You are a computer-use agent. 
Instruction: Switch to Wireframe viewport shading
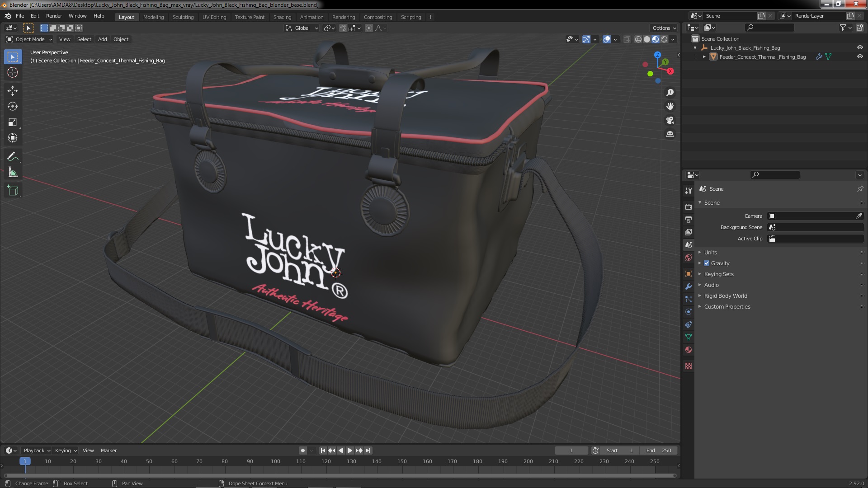[x=638, y=39]
